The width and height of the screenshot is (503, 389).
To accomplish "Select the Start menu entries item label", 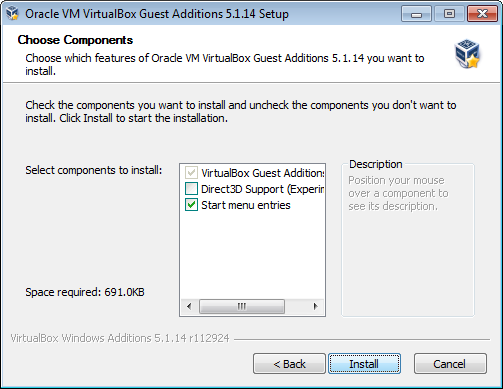I will pos(246,205).
